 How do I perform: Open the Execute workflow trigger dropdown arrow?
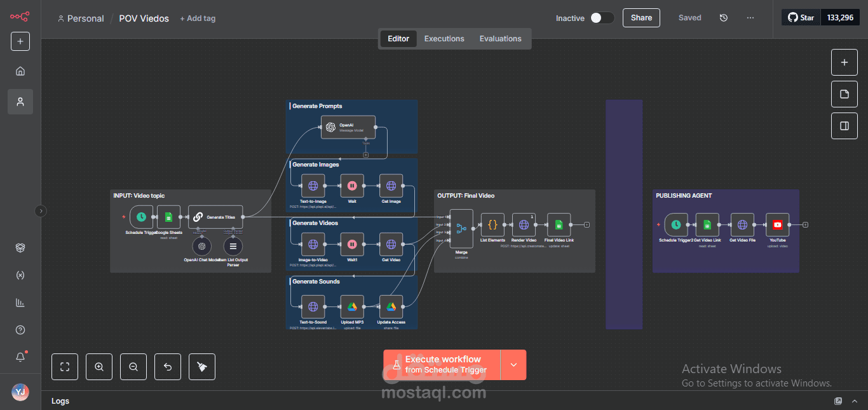(x=513, y=365)
